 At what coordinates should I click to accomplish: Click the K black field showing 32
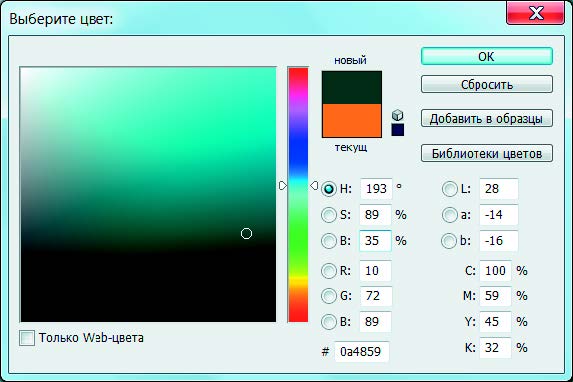pyautogui.click(x=495, y=347)
